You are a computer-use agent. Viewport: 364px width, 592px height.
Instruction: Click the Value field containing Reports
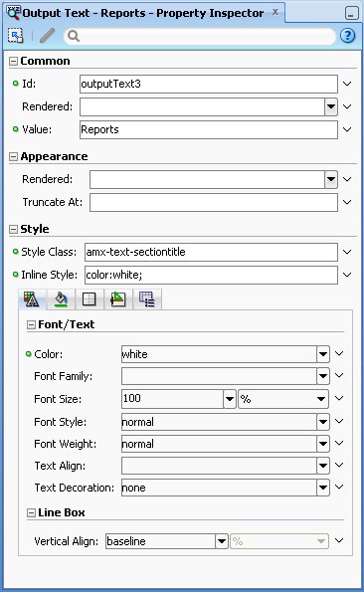point(209,129)
